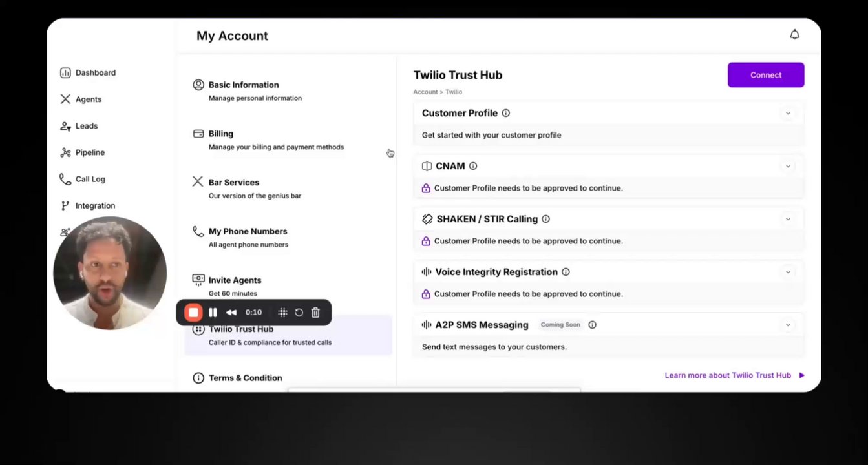Screen dimensions: 868x465
Task: Click the Coming Soon badge
Action: [x=560, y=325]
